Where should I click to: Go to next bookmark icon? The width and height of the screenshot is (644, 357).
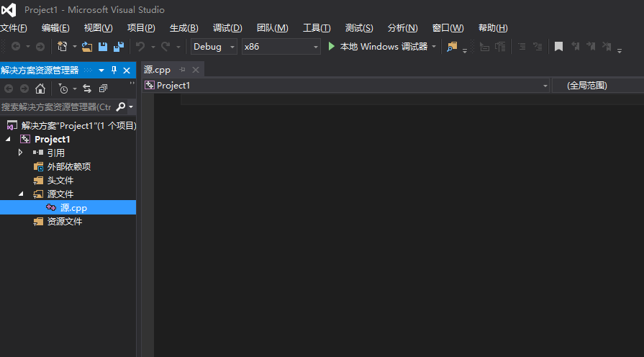pyautogui.click(x=591, y=46)
